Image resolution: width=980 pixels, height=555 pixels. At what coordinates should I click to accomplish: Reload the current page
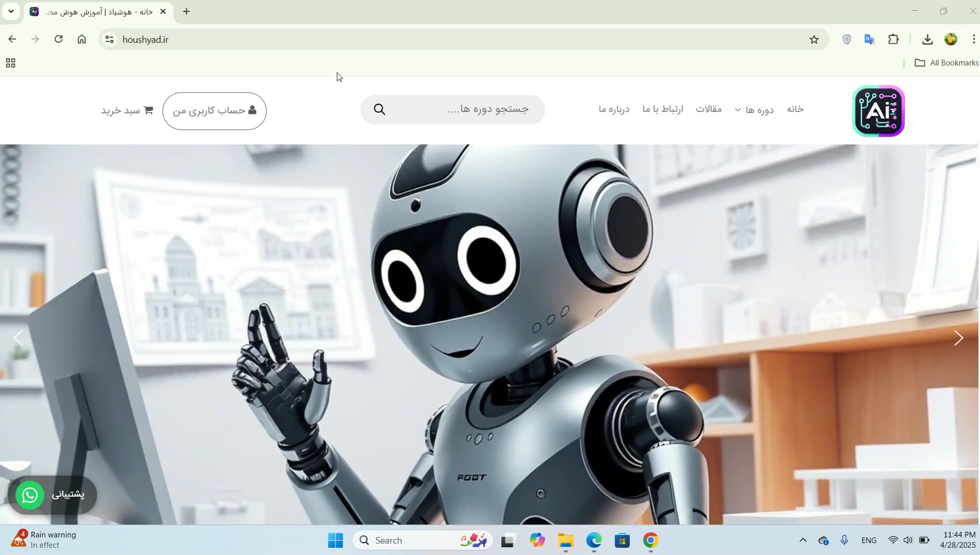click(x=59, y=39)
